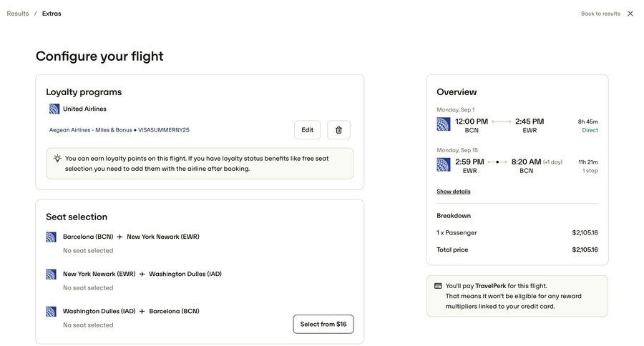This screenshot has height=346, width=644.
Task: Click Back to results link
Action: [600, 14]
